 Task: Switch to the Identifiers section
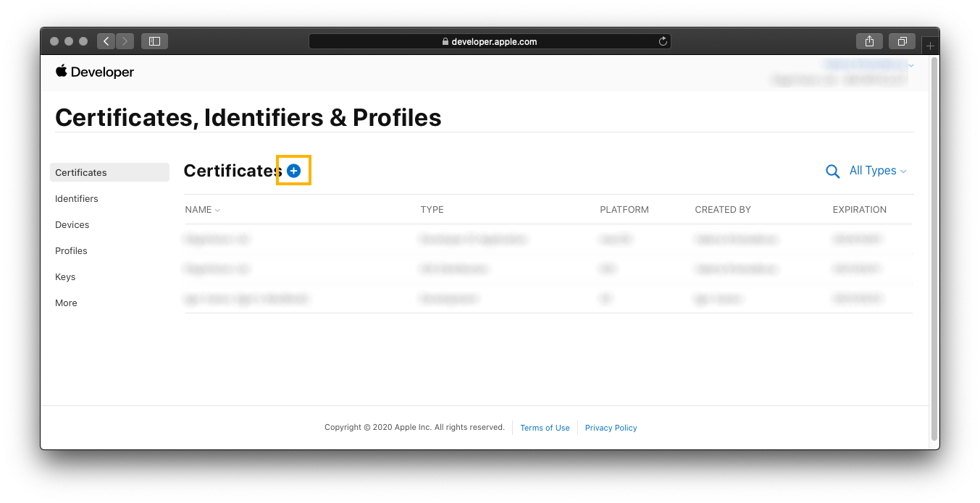77,198
